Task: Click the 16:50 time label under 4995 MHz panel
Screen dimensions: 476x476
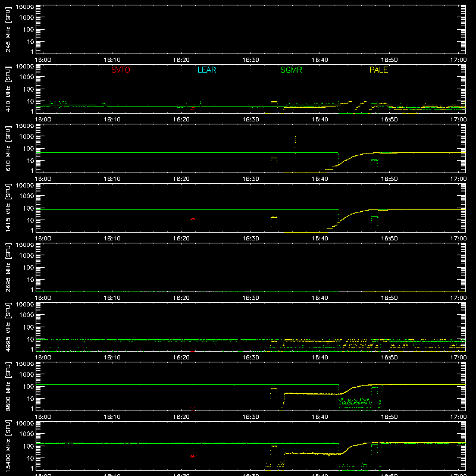Action: coord(389,358)
